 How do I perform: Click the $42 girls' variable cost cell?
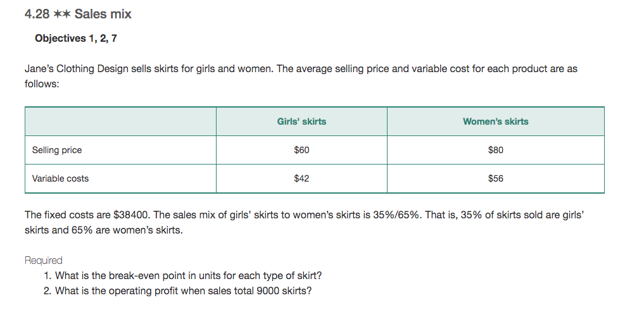pyautogui.click(x=301, y=178)
